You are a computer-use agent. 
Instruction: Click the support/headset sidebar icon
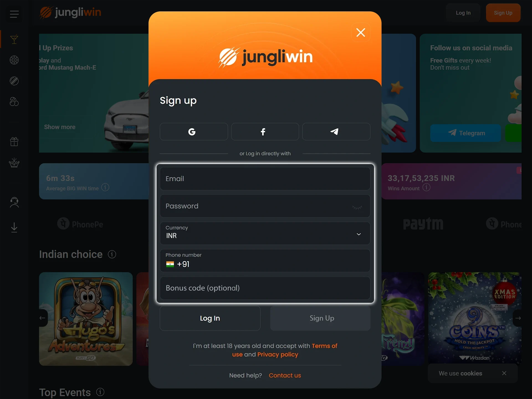tap(14, 201)
